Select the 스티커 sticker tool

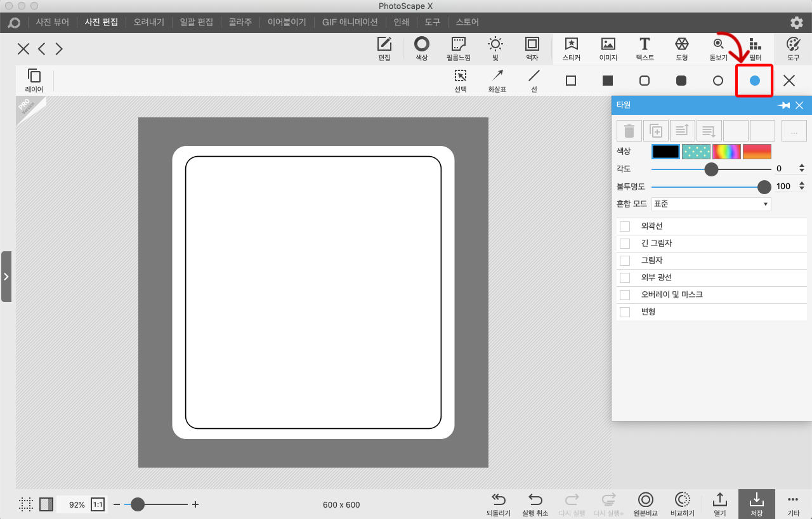571,49
